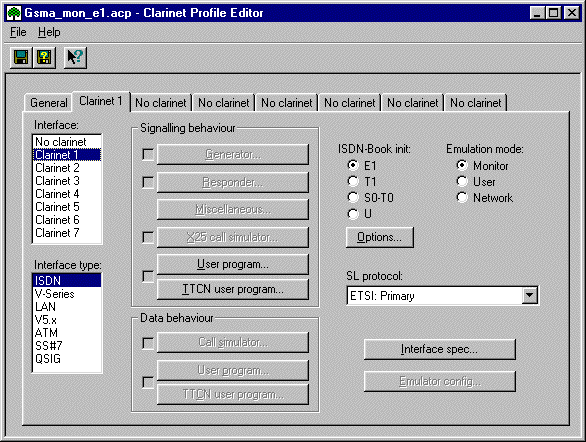The width and height of the screenshot is (586, 442).
Task: Tick the Data behaviour User program checkbox
Action: [x=148, y=382]
